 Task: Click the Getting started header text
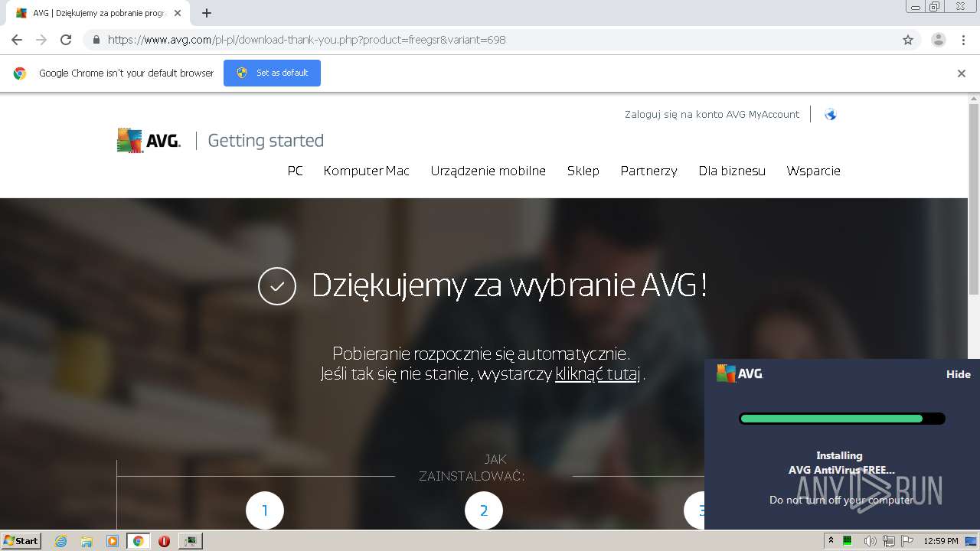click(x=266, y=141)
